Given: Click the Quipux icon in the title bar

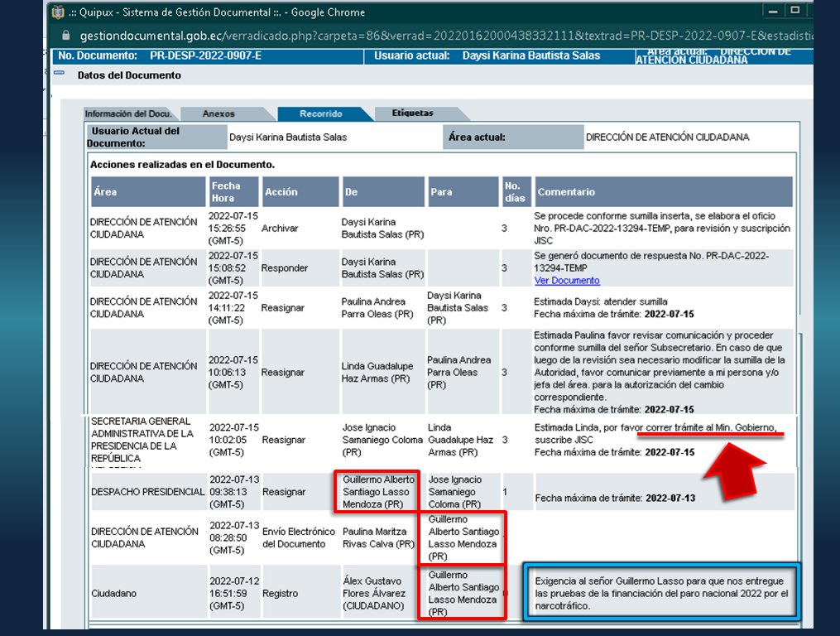Looking at the screenshot, I should point(58,12).
